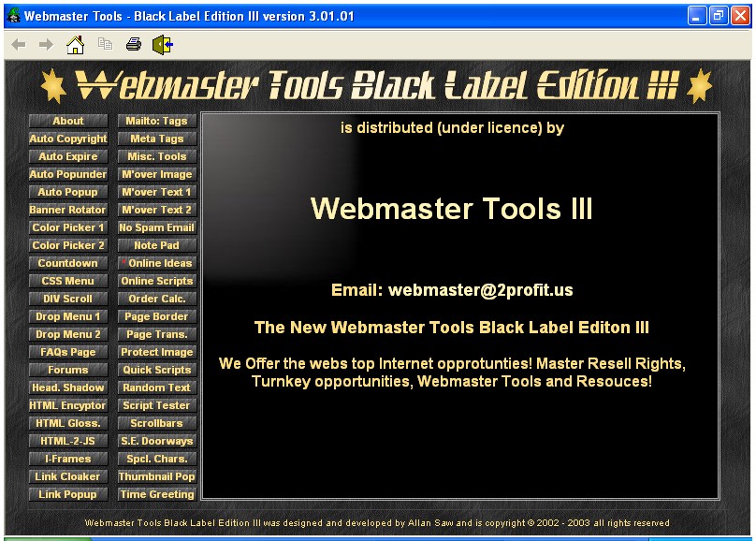
Task: Click the About button
Action: [x=68, y=121]
